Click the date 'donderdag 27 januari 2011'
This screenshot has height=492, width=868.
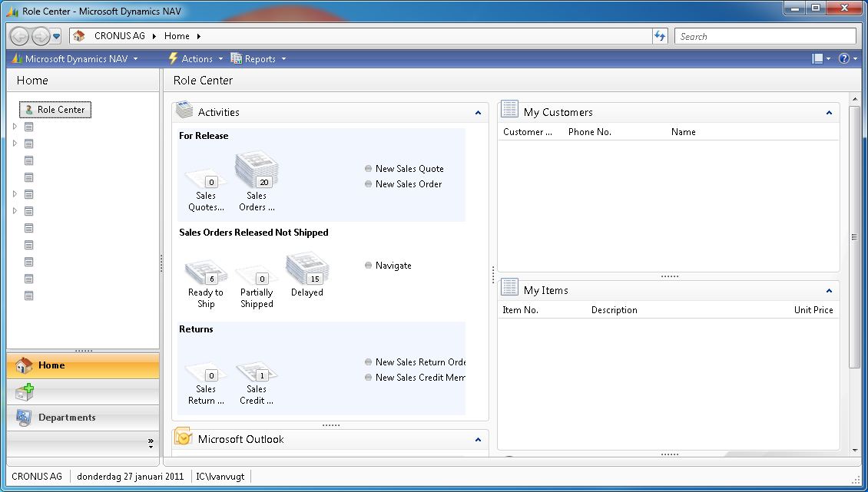(130, 477)
